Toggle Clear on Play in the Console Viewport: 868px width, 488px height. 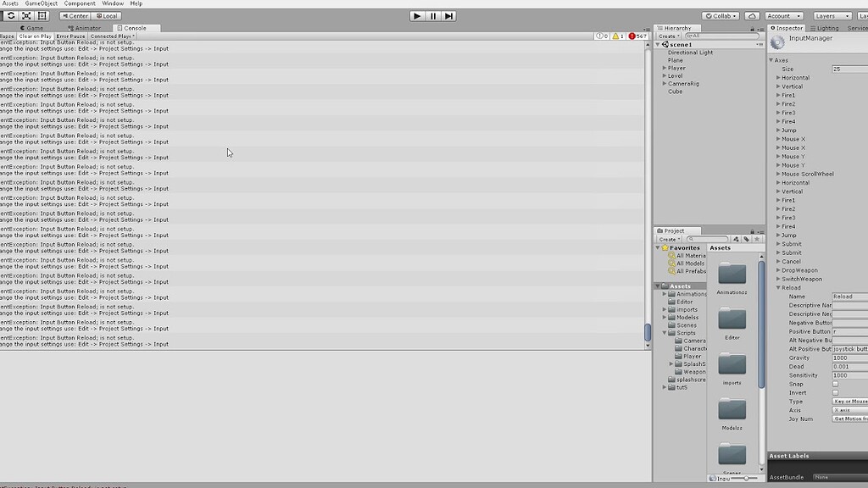tap(34, 36)
